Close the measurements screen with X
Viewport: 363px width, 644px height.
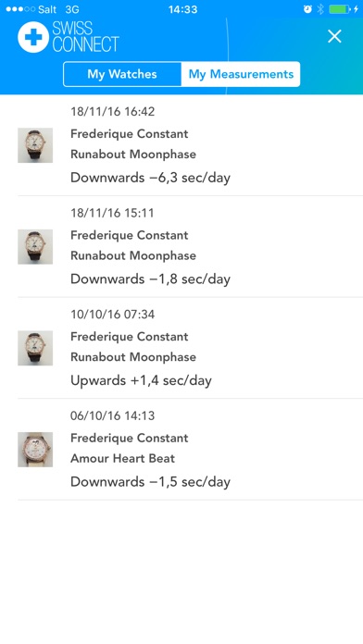[x=334, y=37]
